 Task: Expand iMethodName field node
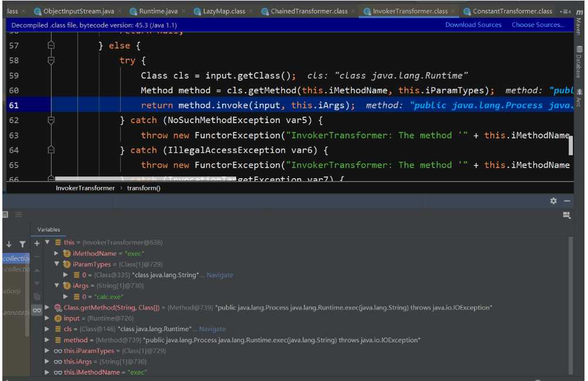click(56, 253)
